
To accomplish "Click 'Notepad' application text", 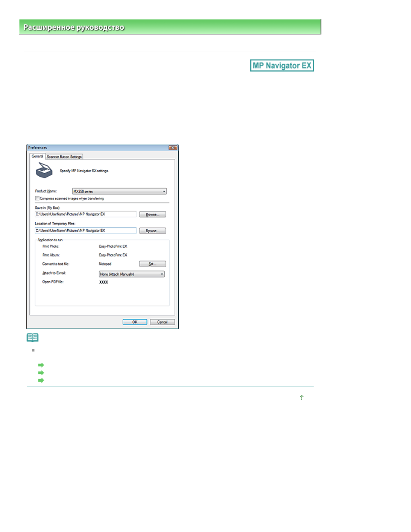I will coord(105,264).
